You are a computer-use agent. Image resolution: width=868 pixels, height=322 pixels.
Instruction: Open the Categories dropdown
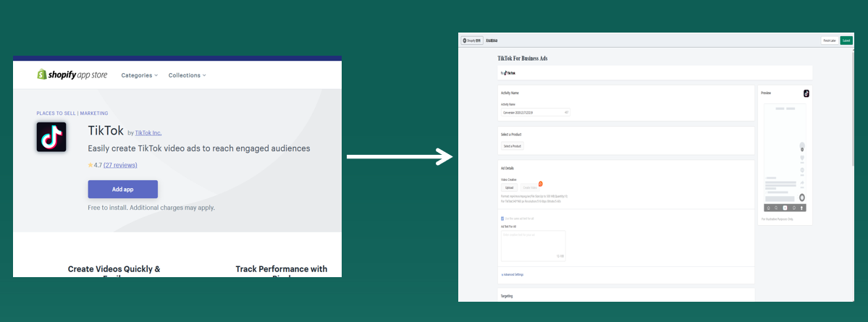point(140,75)
